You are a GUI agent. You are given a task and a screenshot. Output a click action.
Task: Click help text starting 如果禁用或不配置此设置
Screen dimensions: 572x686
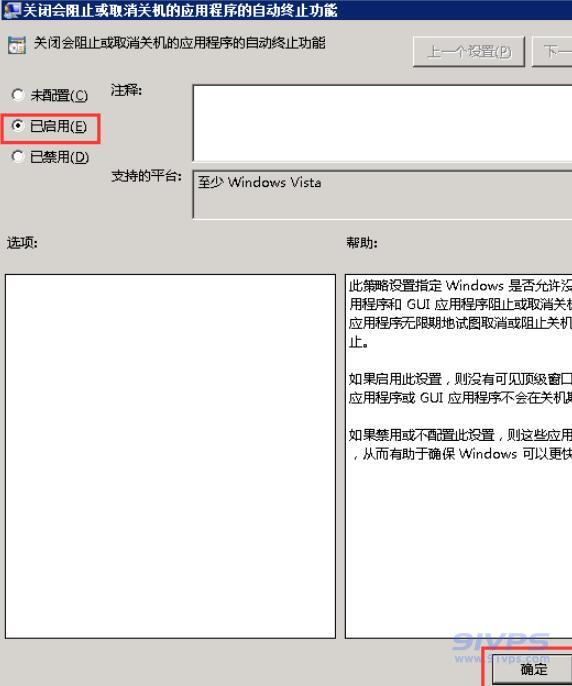pyautogui.click(x=460, y=444)
